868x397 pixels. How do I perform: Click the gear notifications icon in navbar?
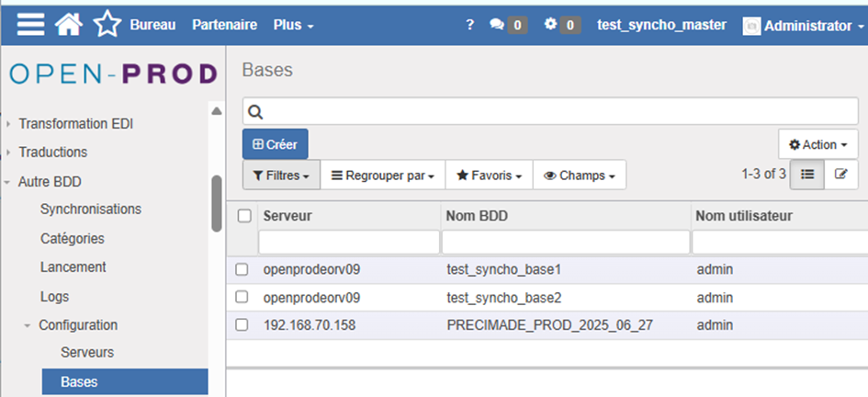(x=551, y=25)
